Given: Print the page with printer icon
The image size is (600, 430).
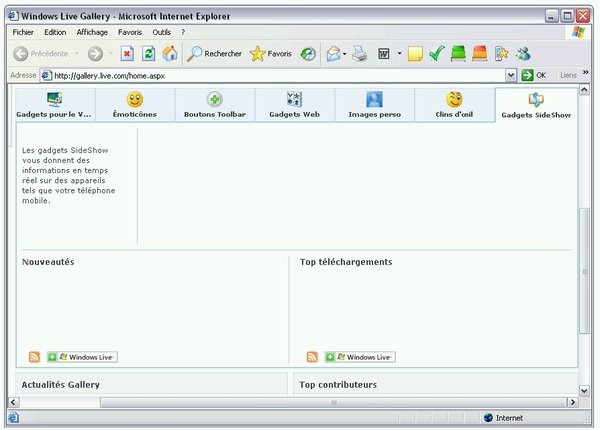Looking at the screenshot, I should (x=360, y=54).
